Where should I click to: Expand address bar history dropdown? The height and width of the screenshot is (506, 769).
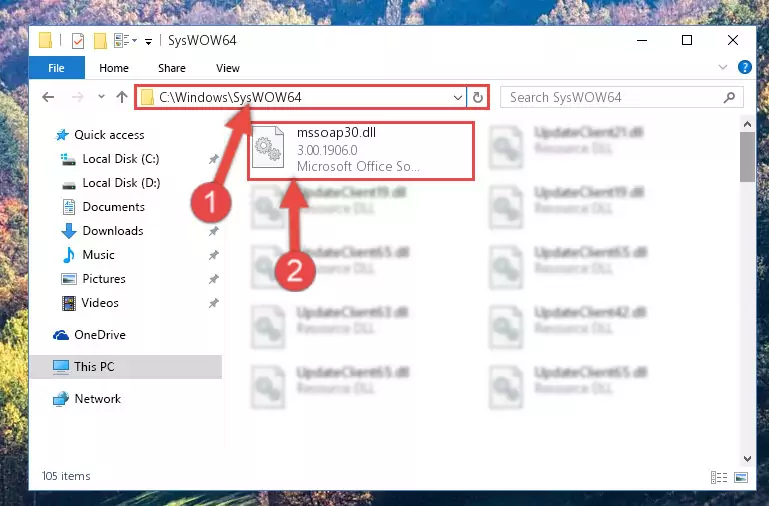tap(458, 98)
